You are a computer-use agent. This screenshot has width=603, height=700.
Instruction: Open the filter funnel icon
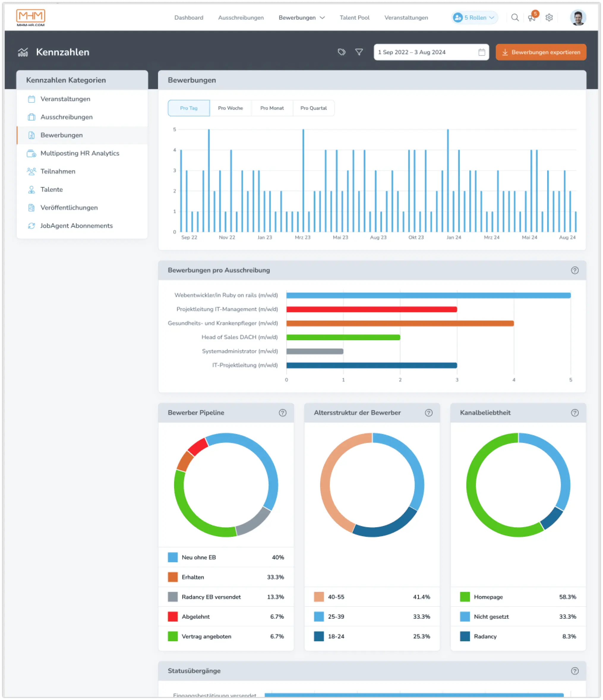point(359,52)
